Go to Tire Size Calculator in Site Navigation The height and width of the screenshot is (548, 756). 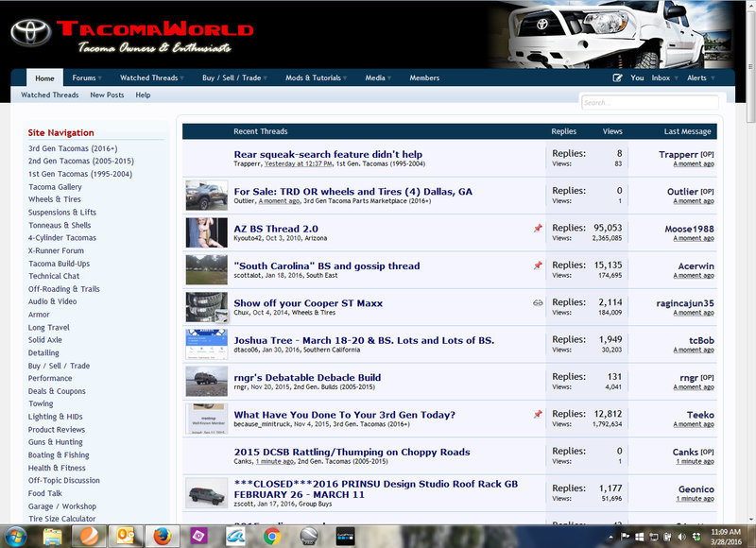[61, 519]
